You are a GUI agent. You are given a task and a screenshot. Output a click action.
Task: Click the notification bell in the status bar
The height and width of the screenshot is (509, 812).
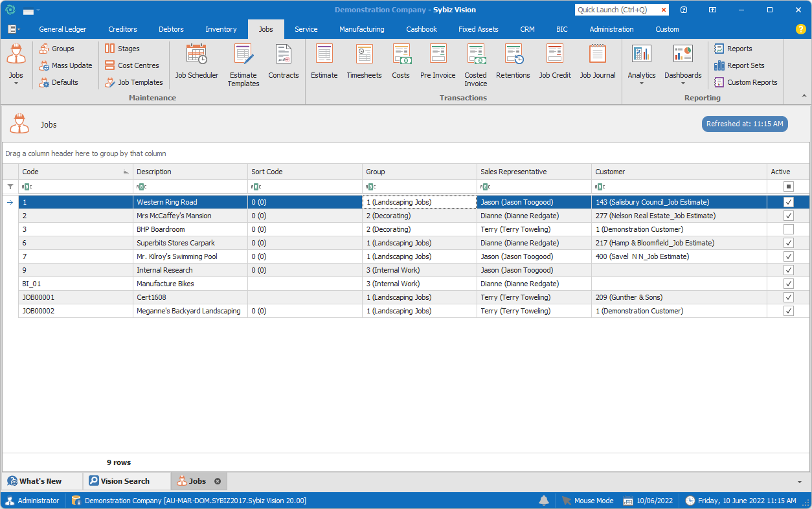tap(544, 501)
